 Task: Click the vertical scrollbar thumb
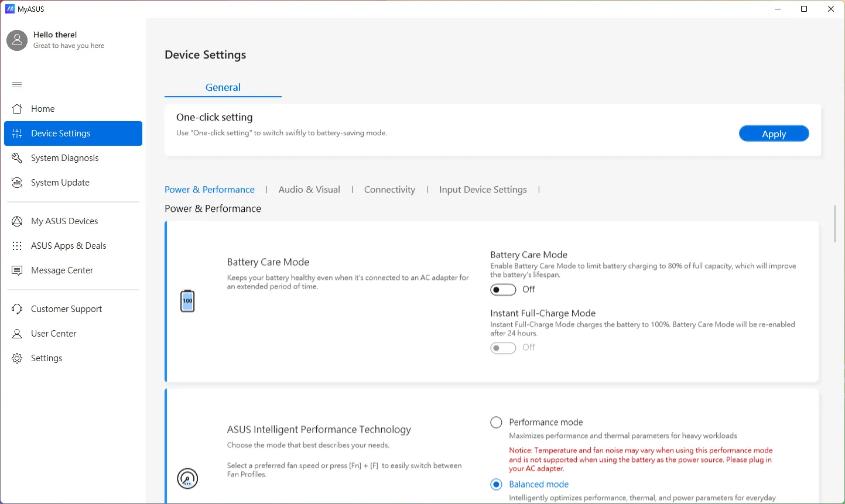click(x=834, y=224)
